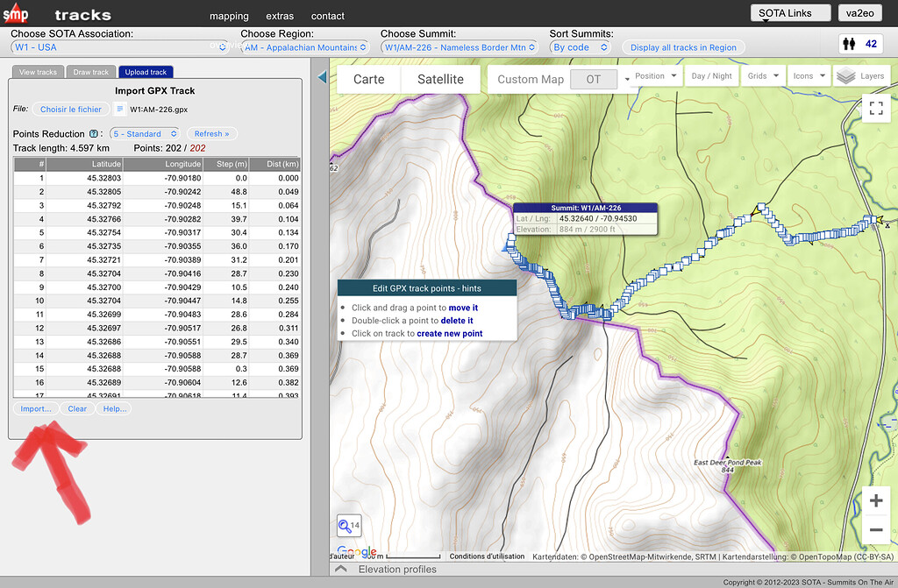The image size is (898, 588).
Task: Open the mapping menu
Action: (x=229, y=15)
